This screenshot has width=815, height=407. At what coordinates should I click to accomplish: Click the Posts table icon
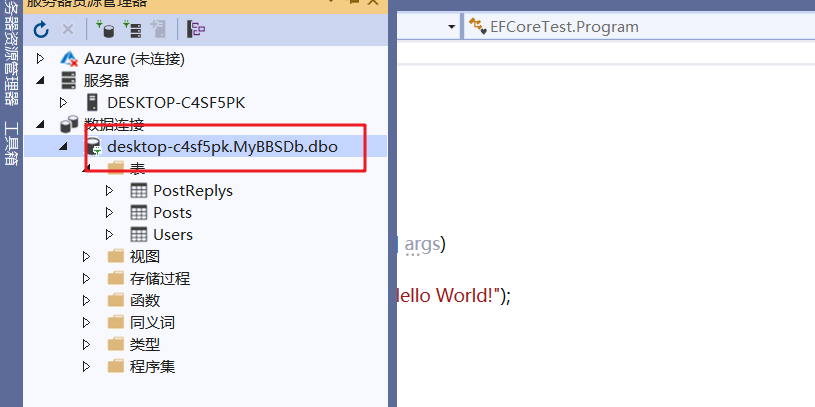[x=138, y=213]
